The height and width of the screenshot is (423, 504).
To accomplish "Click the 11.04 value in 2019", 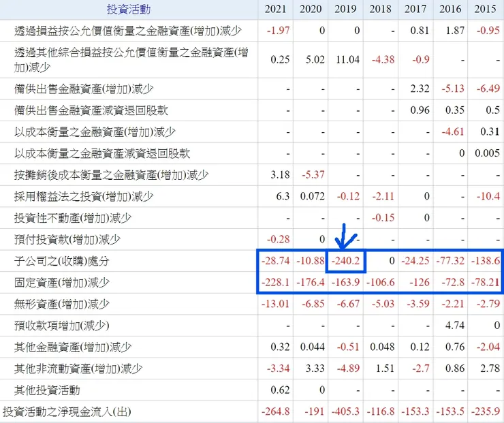I will (348, 60).
